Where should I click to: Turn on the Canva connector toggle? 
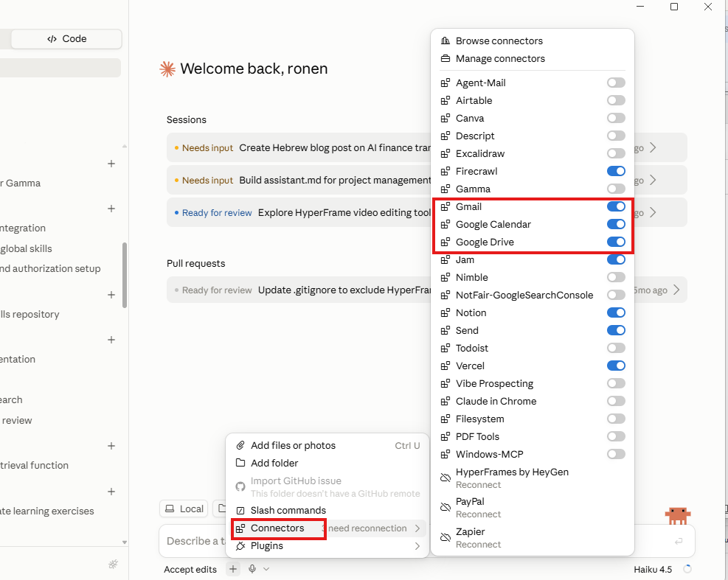(x=616, y=118)
